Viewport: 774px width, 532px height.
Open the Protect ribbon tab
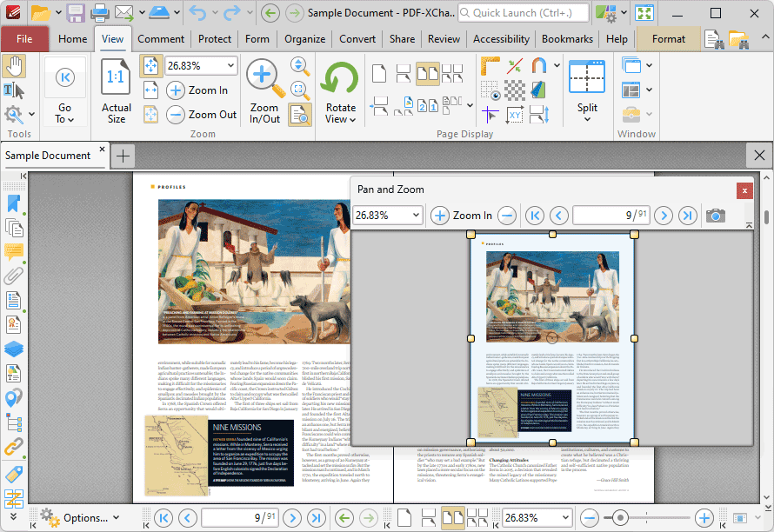coord(215,39)
